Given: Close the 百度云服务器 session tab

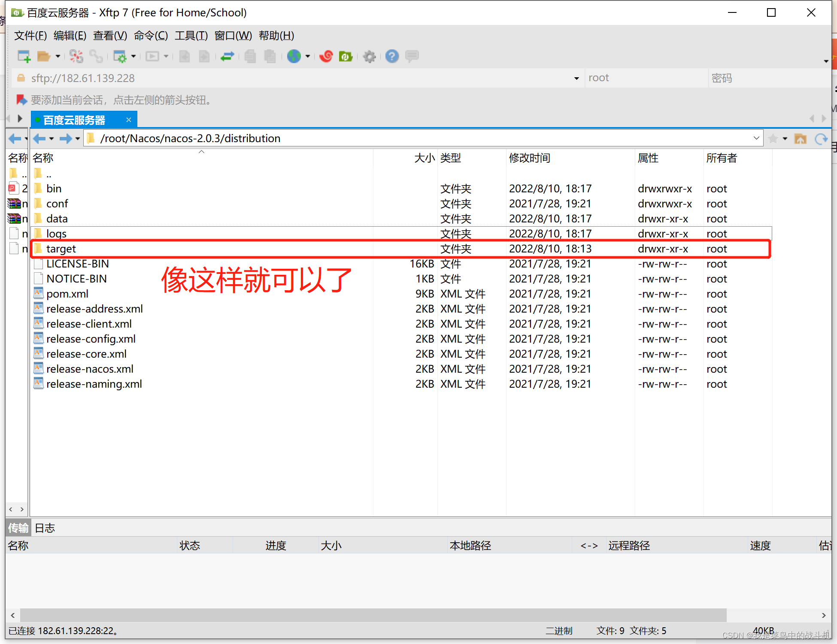Looking at the screenshot, I should pyautogui.click(x=128, y=120).
